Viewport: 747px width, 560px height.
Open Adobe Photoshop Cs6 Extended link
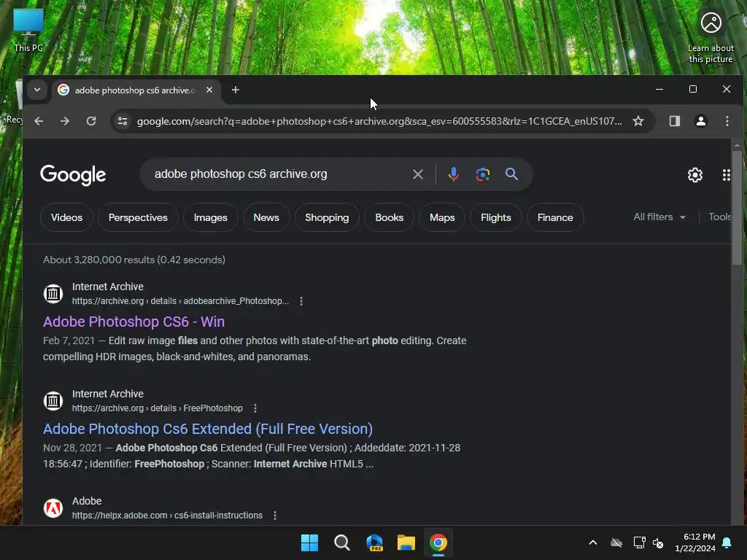click(208, 429)
